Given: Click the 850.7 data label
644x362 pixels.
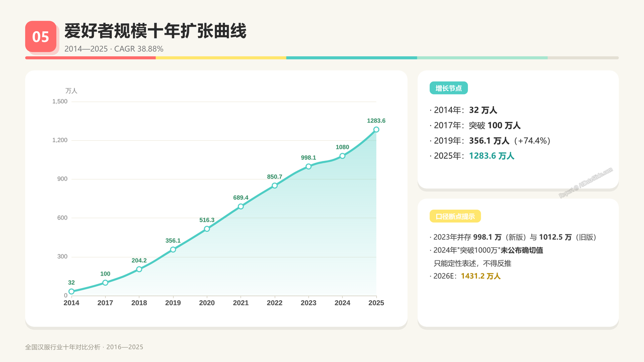Looking at the screenshot, I should point(275,177).
